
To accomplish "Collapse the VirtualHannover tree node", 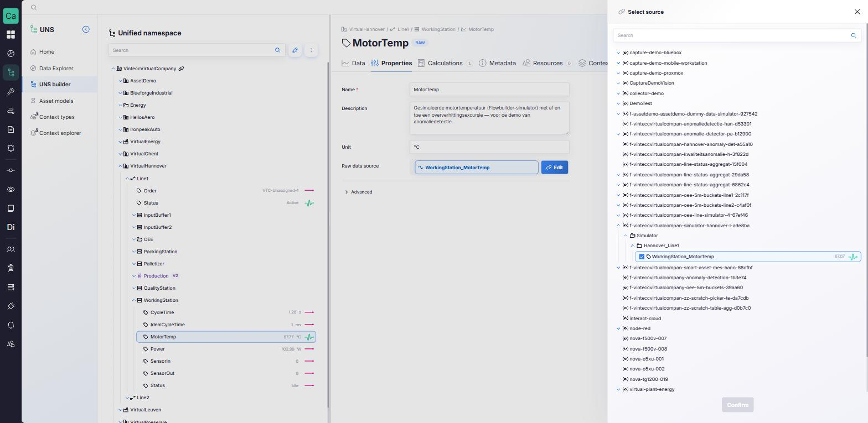I will (120, 166).
